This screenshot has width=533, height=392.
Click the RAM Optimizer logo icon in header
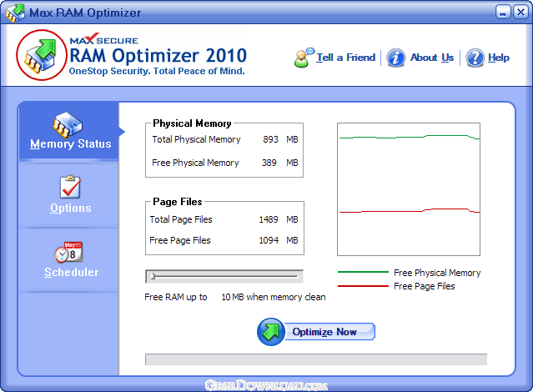tap(41, 55)
